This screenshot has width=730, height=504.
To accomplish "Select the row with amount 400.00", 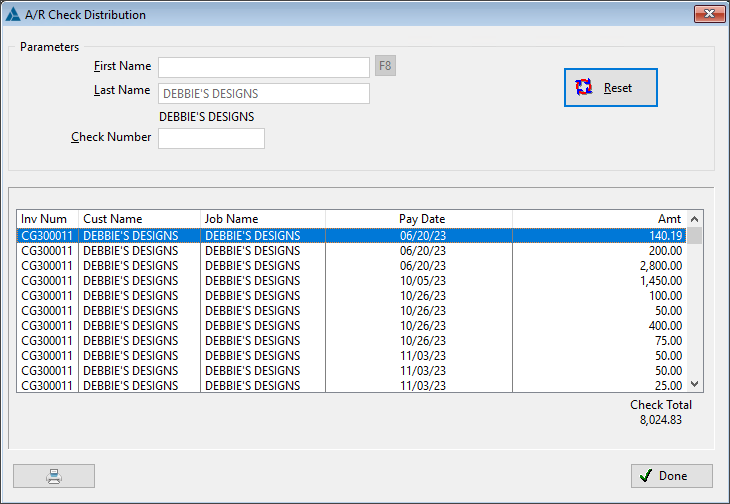I will pos(351,326).
